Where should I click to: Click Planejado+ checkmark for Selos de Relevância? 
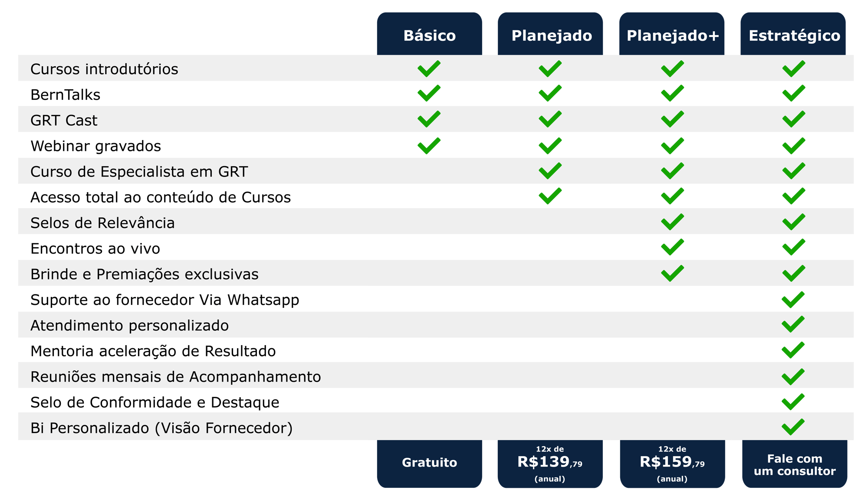click(x=672, y=222)
